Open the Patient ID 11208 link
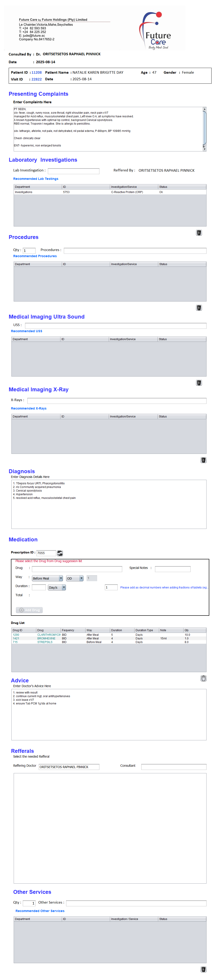212x980 pixels. (x=37, y=72)
